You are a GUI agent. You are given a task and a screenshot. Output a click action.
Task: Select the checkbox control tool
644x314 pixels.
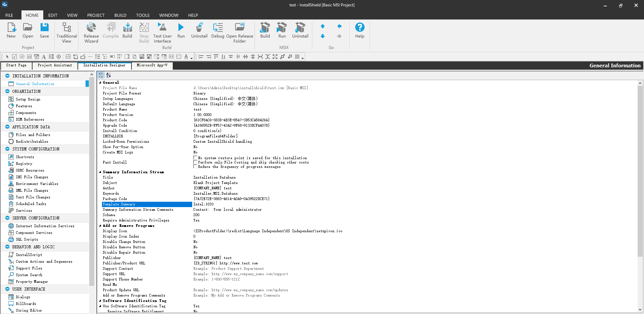(14, 57)
